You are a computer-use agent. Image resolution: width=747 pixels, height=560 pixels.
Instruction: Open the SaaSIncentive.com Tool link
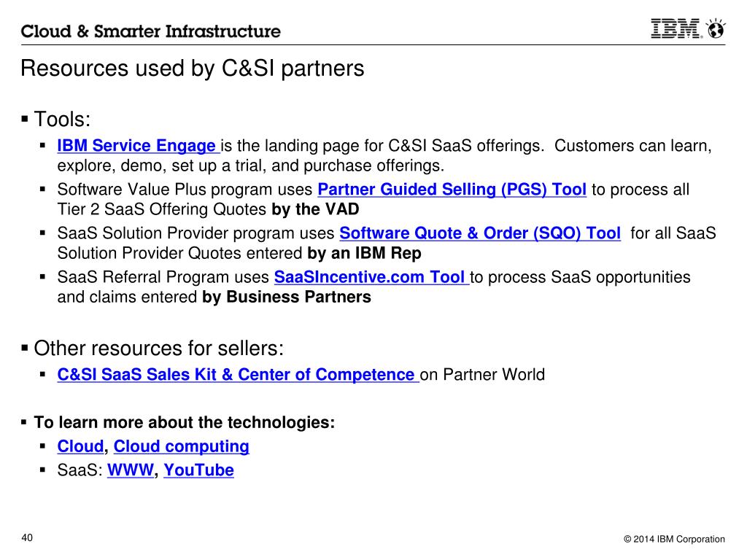[x=371, y=277]
